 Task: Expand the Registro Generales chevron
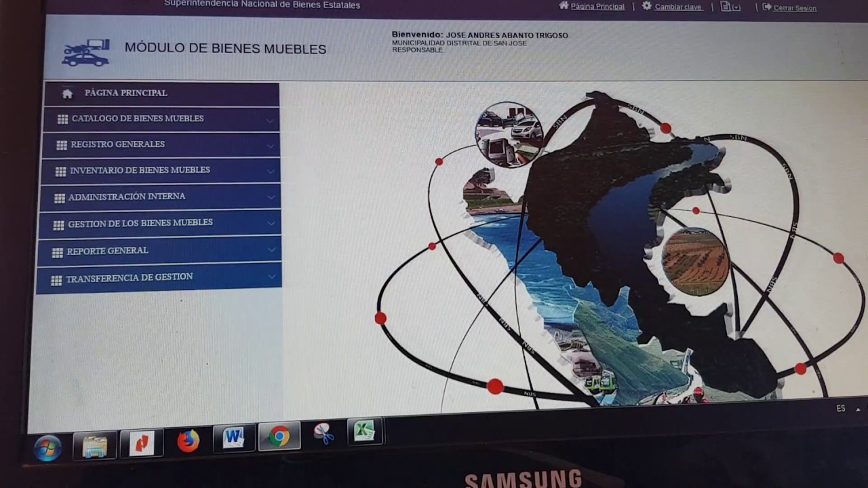[270, 146]
